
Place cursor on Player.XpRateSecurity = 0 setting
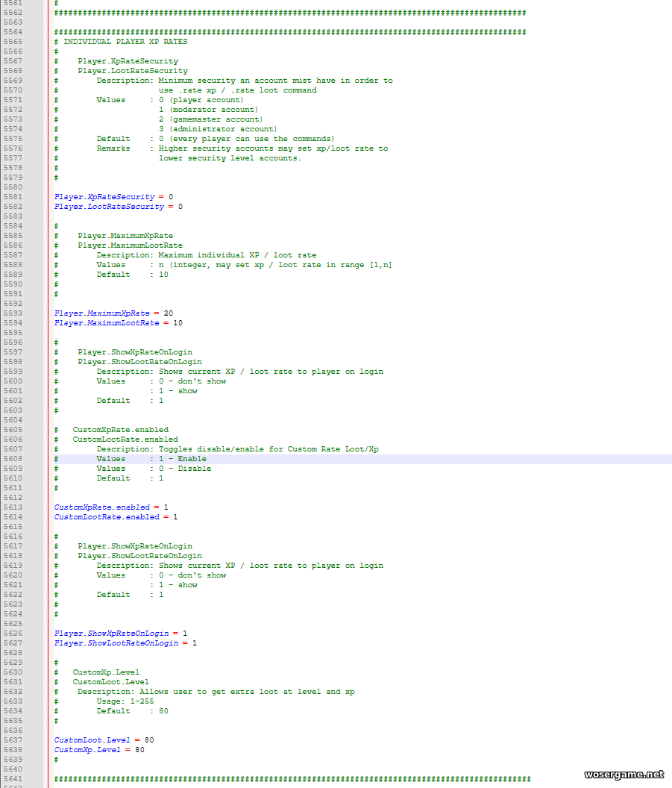[x=113, y=197]
